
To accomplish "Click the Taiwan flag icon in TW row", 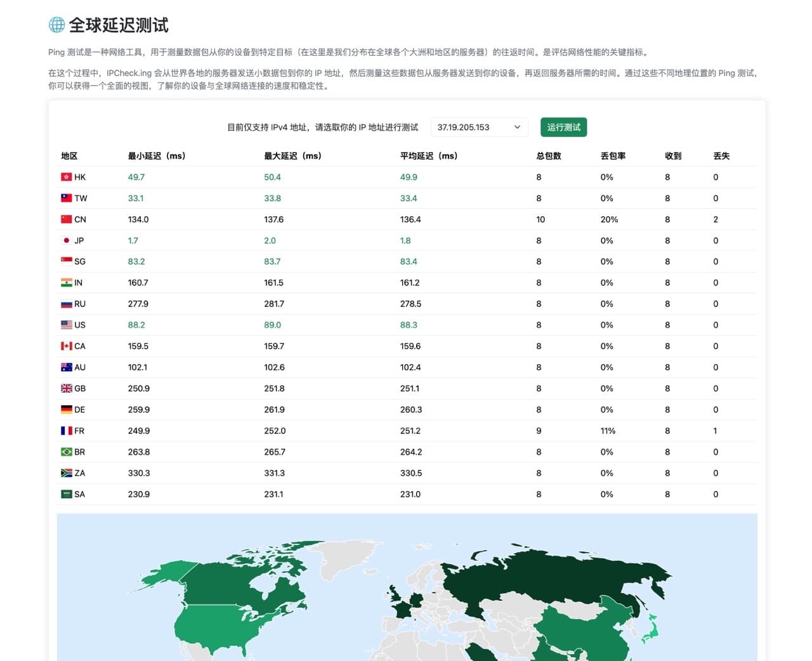I will tap(66, 198).
